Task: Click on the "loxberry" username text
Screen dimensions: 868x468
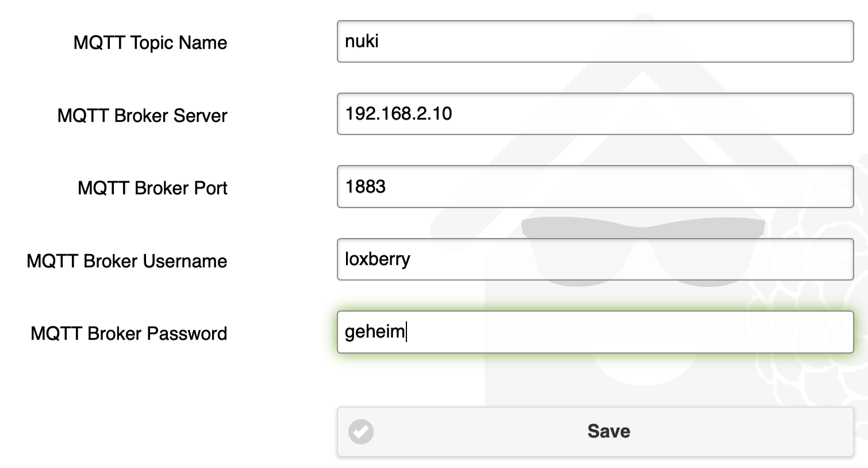Action: 377,259
